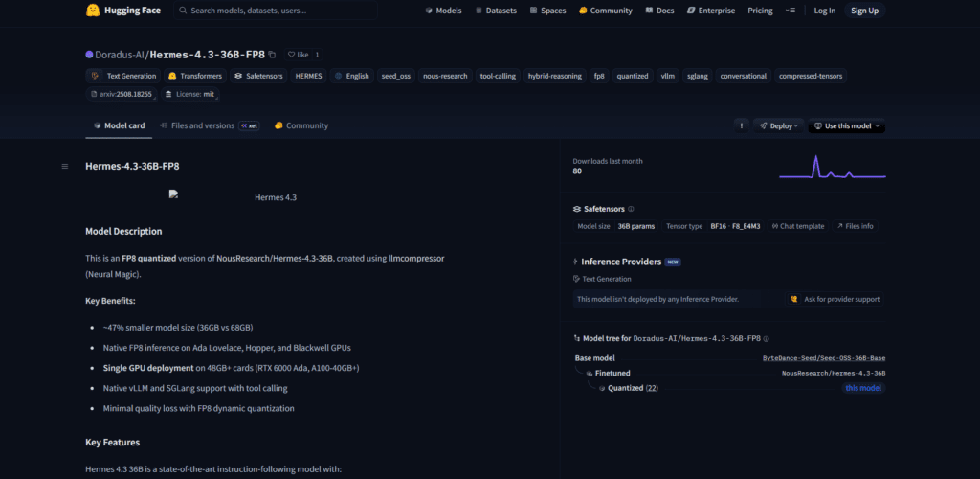
Task: Open the Doradus-AI organization page
Action: [120, 55]
